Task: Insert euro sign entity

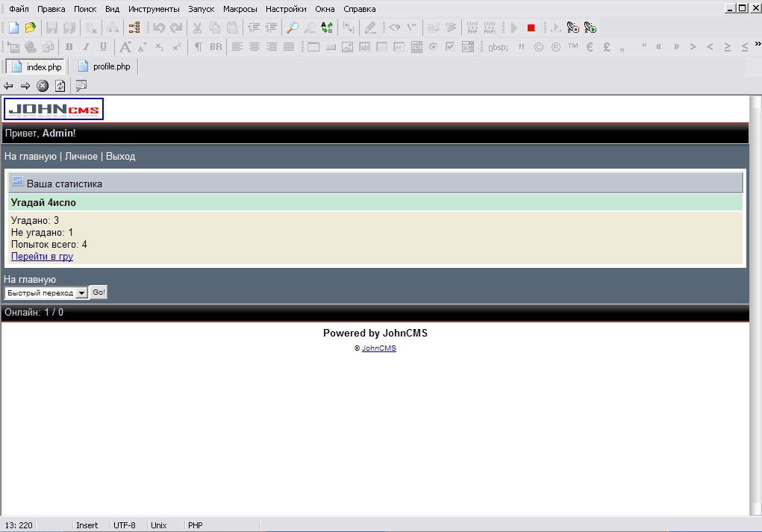Action: click(x=590, y=47)
